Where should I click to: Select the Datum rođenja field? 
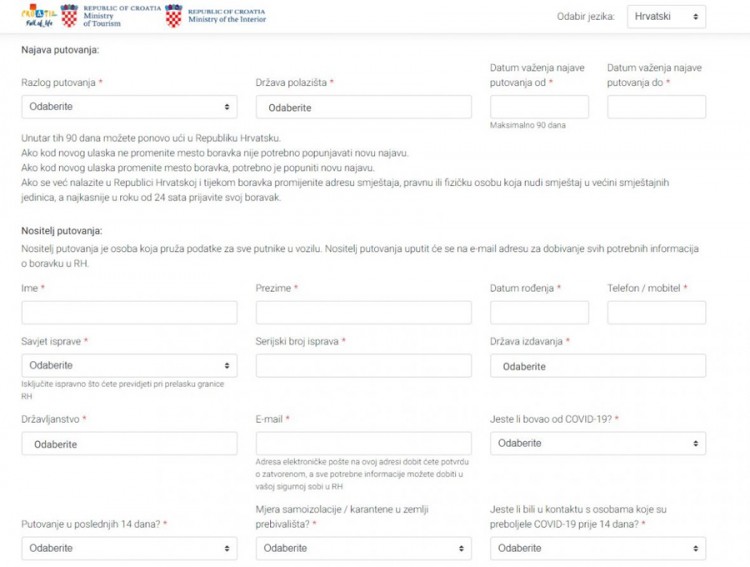point(539,313)
